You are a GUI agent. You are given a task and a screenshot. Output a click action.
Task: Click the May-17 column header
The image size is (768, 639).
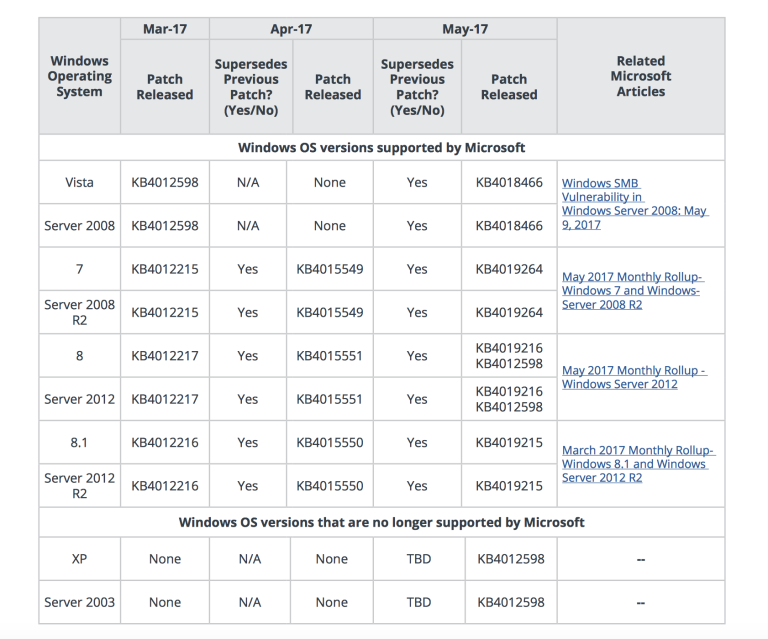[465, 29]
